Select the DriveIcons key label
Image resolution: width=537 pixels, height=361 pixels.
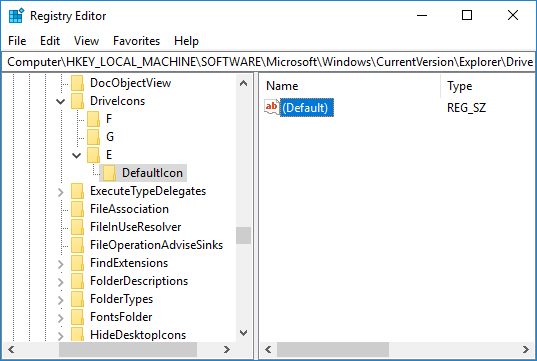click(x=117, y=101)
